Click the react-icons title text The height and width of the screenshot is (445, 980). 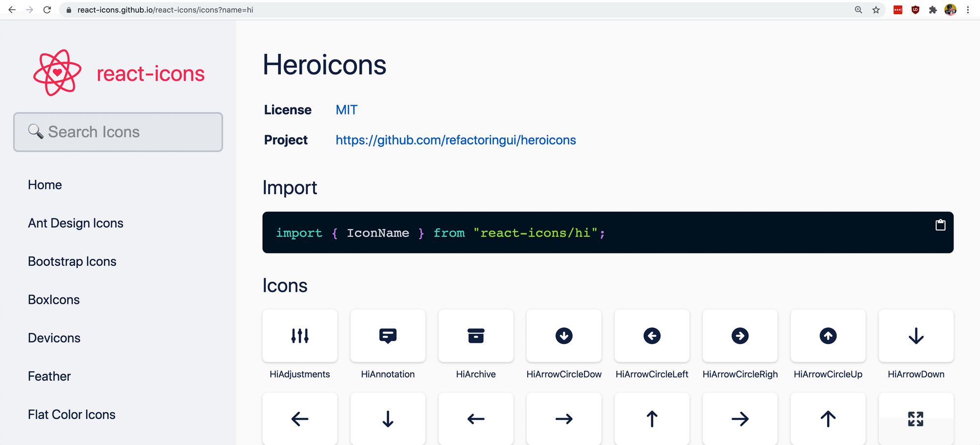(x=150, y=74)
